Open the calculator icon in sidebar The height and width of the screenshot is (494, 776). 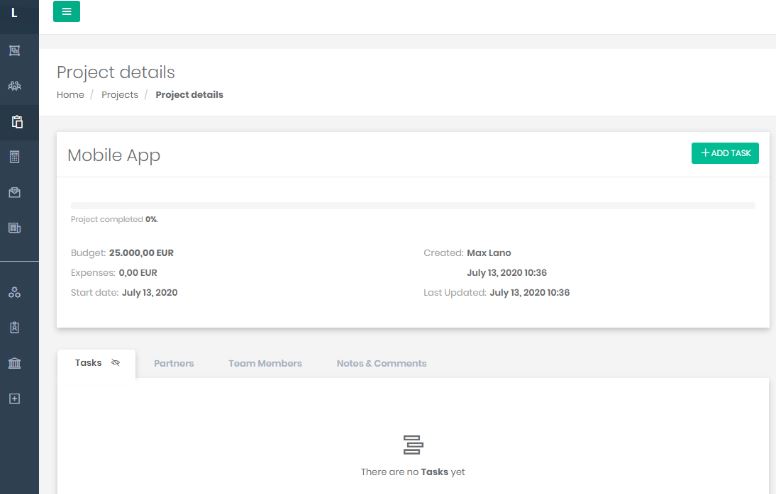pos(14,157)
